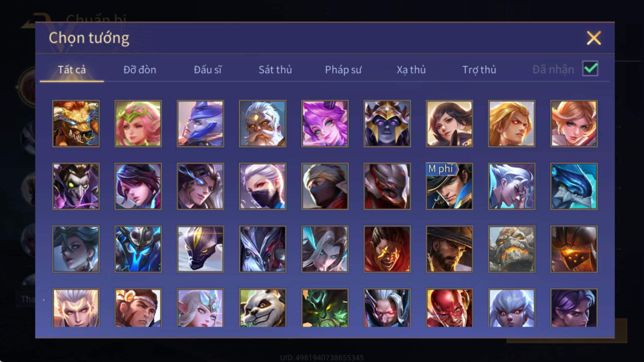
Task: Select the blue dragon creature hero
Action: [574, 186]
